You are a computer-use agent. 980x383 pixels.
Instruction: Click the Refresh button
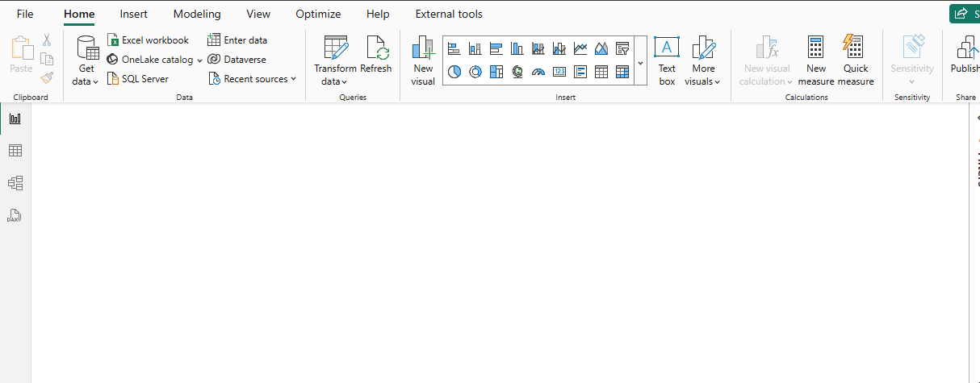click(x=376, y=55)
